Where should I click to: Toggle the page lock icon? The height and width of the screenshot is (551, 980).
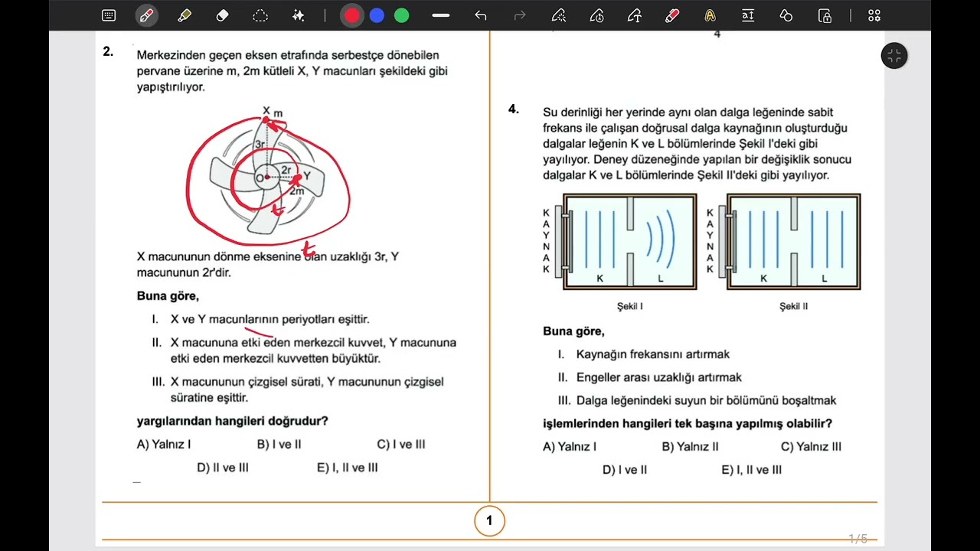(x=825, y=15)
